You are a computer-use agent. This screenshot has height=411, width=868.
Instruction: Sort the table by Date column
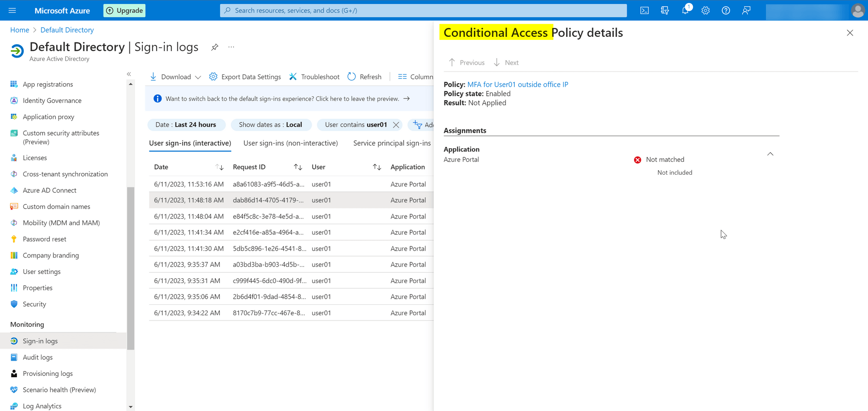tap(220, 167)
